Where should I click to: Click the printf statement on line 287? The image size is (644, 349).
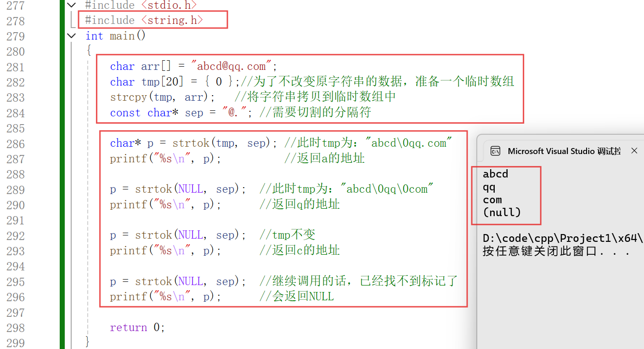[166, 159]
